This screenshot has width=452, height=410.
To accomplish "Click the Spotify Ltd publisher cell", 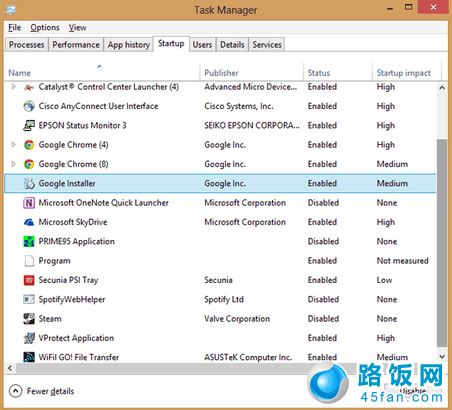I will point(224,300).
